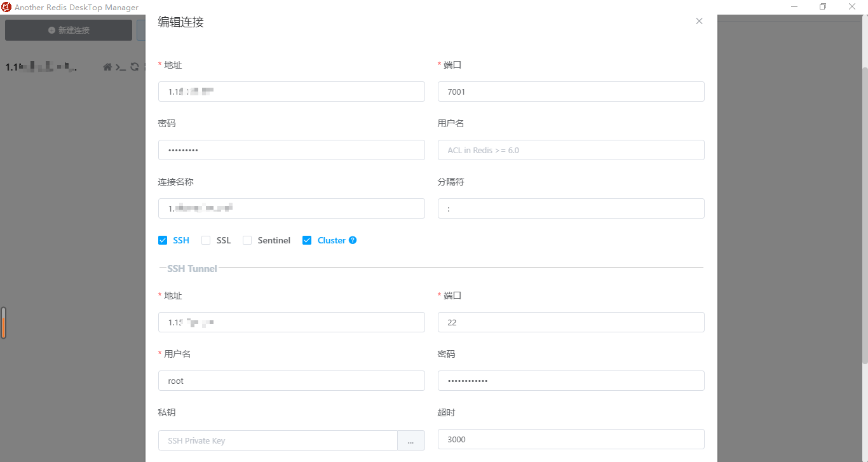Enable the SSL checkbox
Viewport: 868px width, 462px height.
pyautogui.click(x=206, y=240)
